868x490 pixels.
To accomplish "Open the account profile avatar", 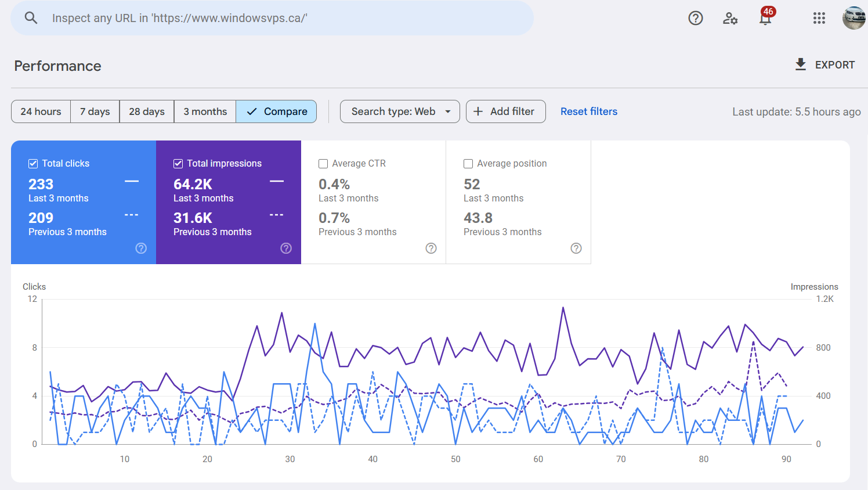I will 854,18.
